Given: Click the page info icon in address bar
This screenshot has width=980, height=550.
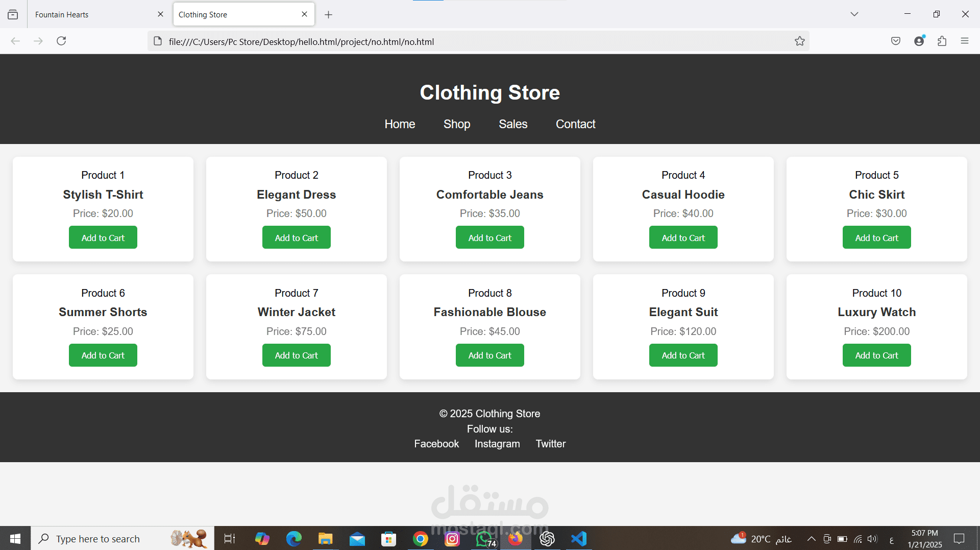Looking at the screenshot, I should tap(158, 41).
